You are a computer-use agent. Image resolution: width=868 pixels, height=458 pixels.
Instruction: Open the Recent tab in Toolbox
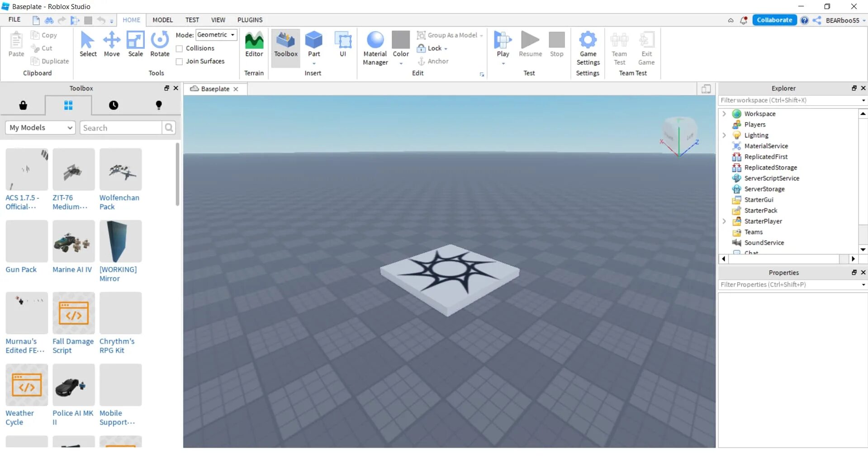click(x=114, y=105)
